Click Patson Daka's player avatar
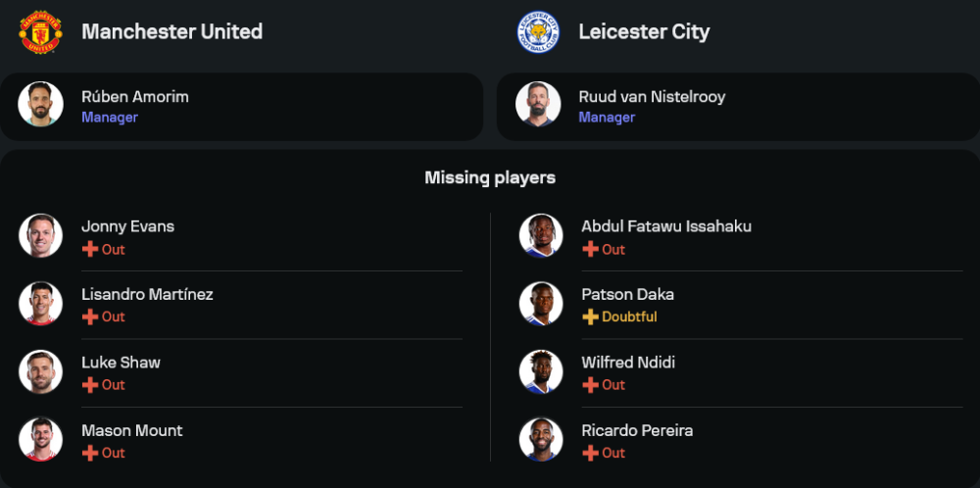Viewport: 980px width, 488px height. (541, 304)
